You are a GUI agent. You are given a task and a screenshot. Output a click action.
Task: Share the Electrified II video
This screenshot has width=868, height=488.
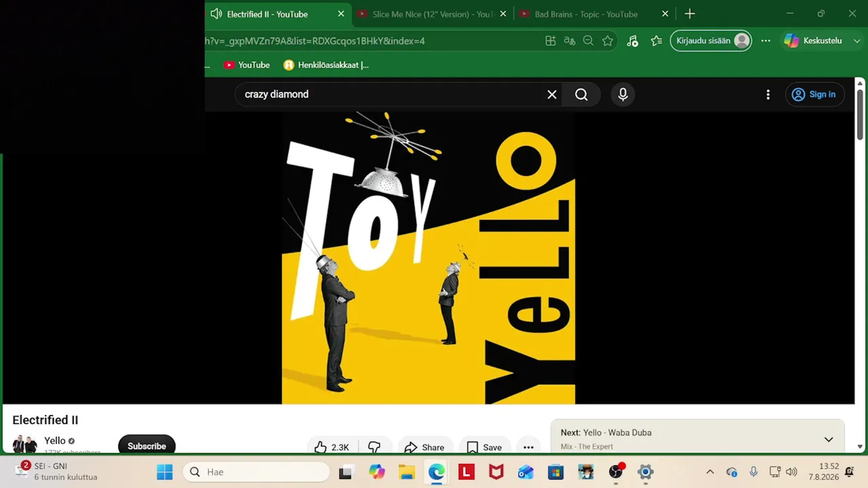click(x=425, y=447)
